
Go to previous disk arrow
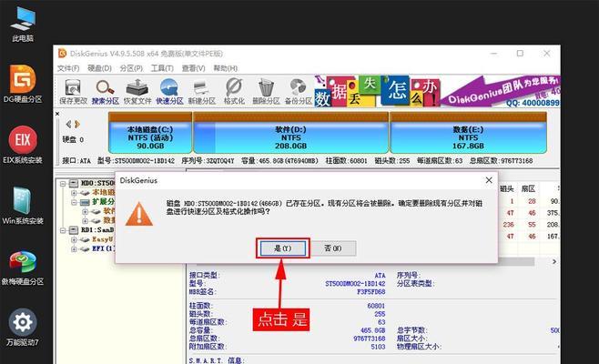point(68,124)
